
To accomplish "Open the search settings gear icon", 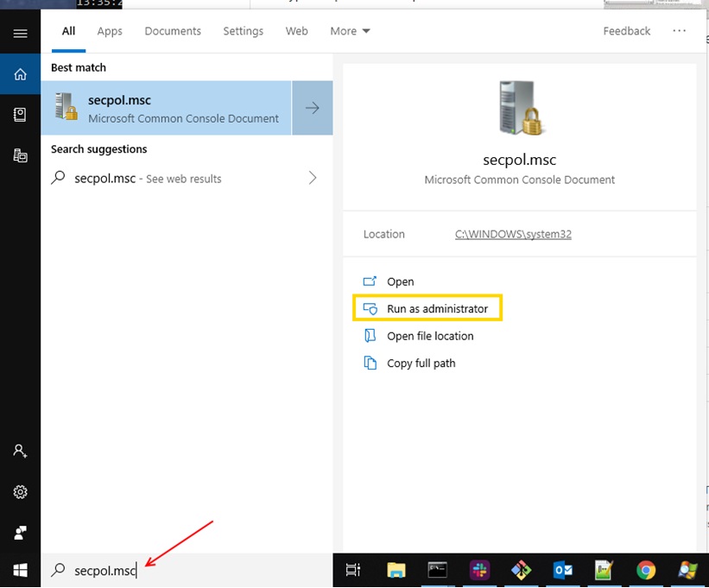I will (20, 491).
